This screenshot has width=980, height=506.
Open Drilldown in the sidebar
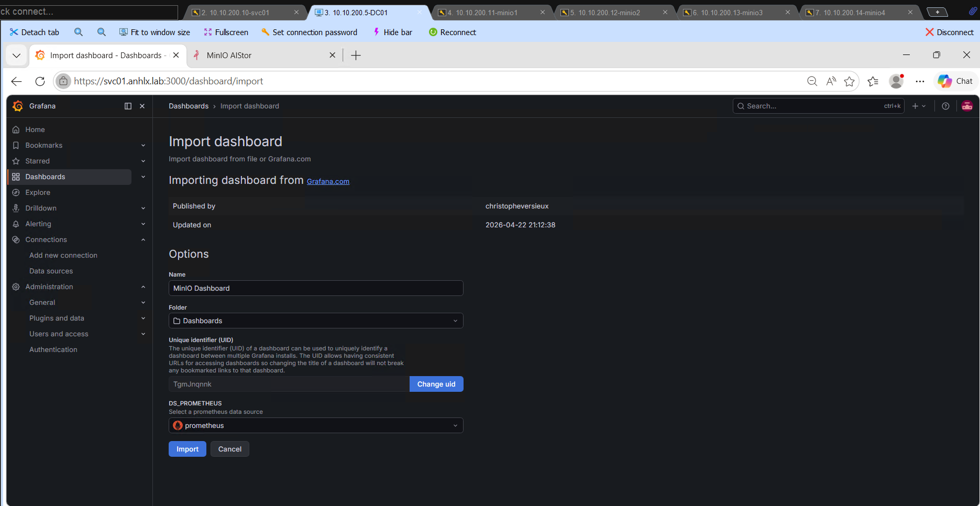pyautogui.click(x=41, y=208)
